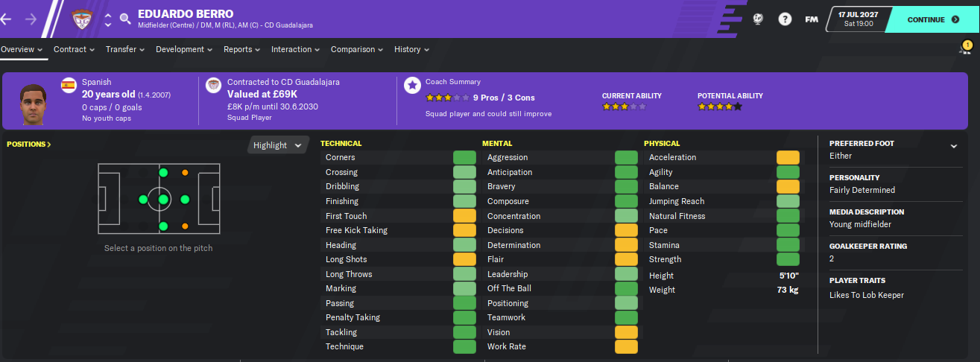Image resolution: width=980 pixels, height=362 pixels.
Task: Click the 17 Jul 2027 date box
Action: click(x=858, y=19)
